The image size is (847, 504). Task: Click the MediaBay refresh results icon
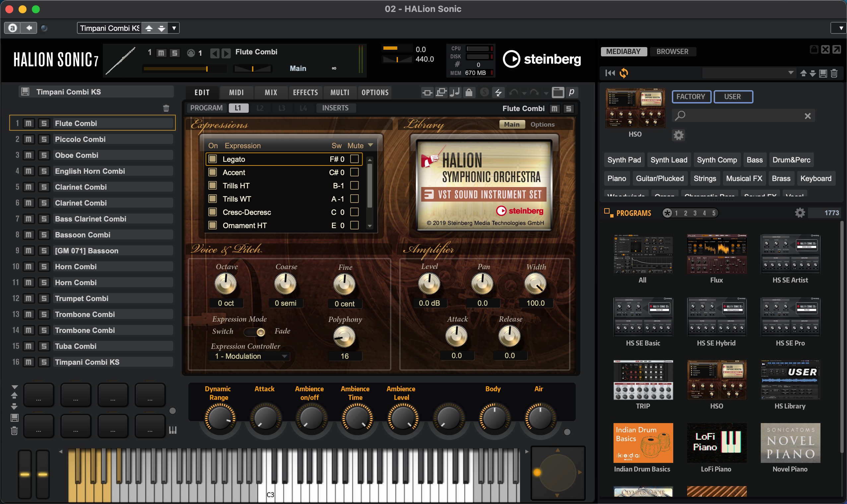pyautogui.click(x=624, y=73)
